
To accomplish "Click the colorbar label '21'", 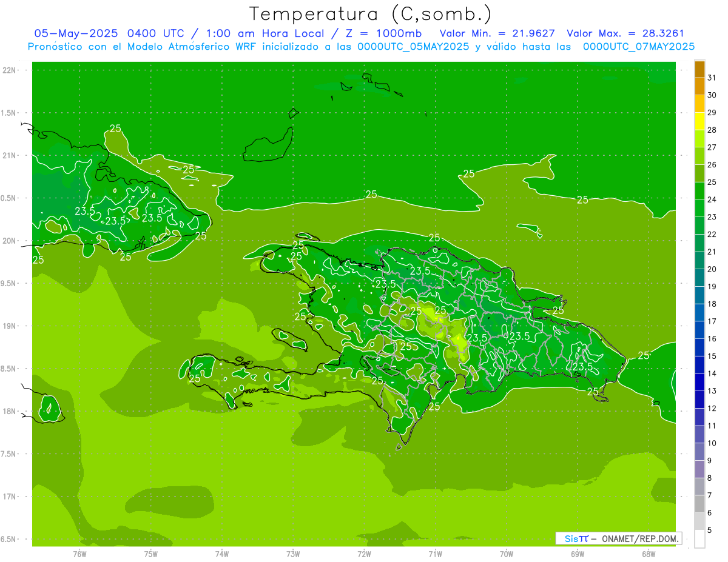I will 712,252.
